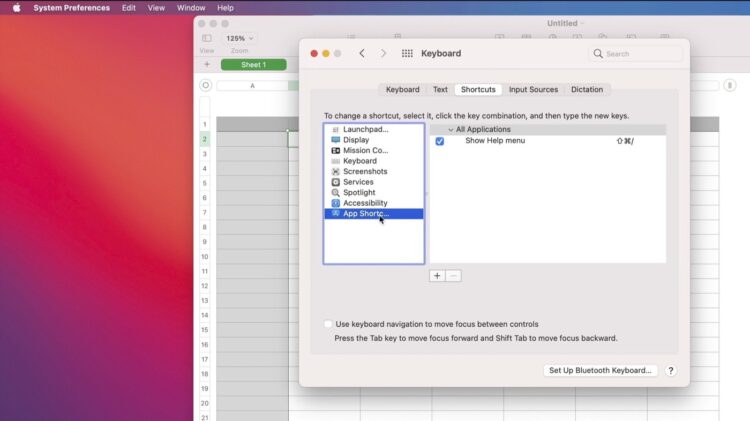Enable keyboard navigation focus checkbox
750x421 pixels.
point(328,324)
